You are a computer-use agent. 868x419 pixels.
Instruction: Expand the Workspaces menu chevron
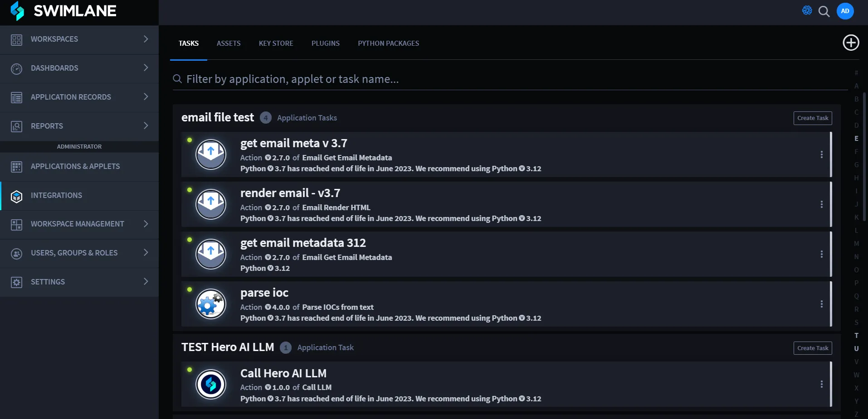(x=146, y=39)
